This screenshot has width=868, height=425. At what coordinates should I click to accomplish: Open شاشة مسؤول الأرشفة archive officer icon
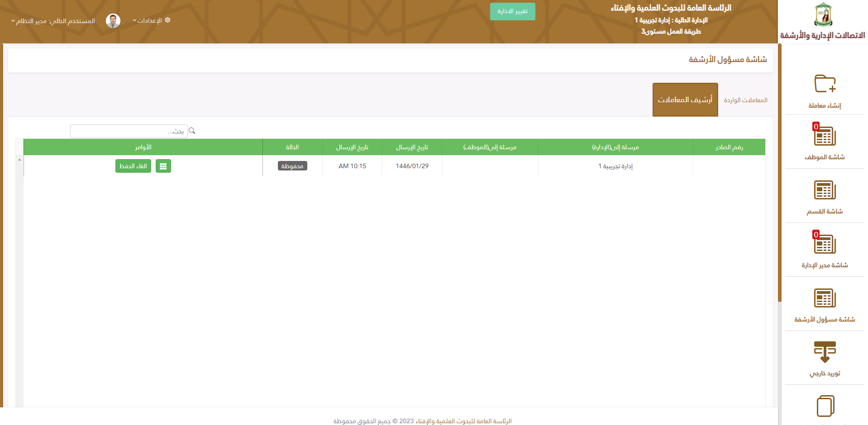coord(825,298)
